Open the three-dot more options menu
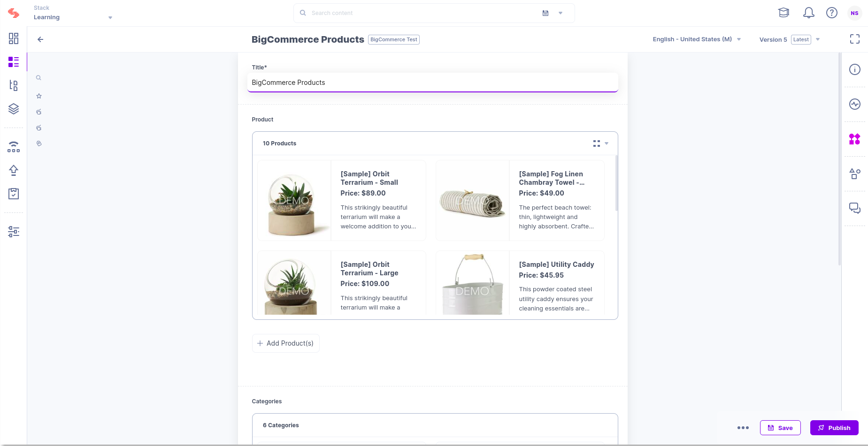Viewport: 868px width, 446px height. 743,428
